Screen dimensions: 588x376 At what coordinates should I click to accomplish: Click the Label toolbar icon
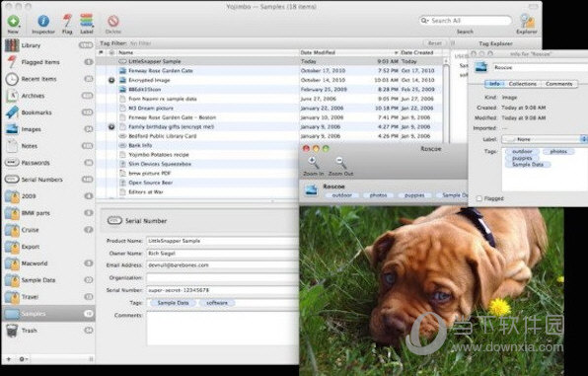(x=87, y=21)
